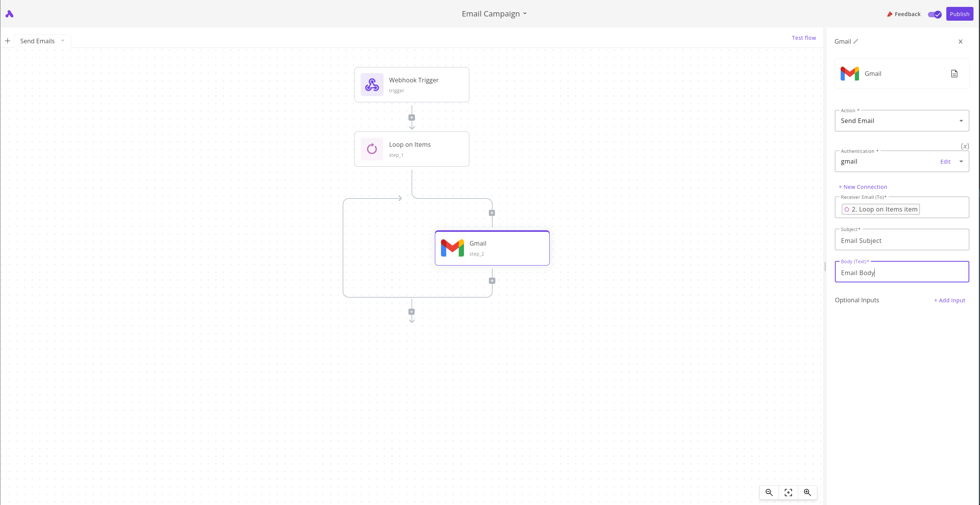Click the dynamic value (x) icon
This screenshot has height=505, width=980.
[965, 146]
